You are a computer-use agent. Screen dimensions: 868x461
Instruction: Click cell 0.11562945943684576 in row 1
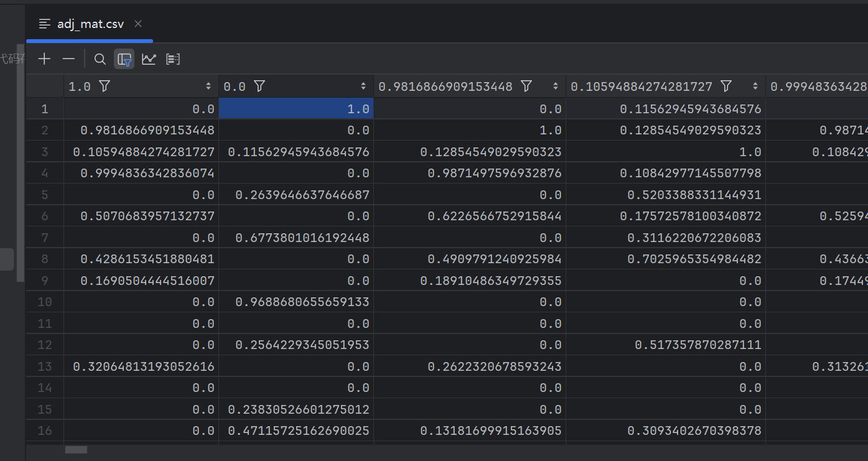[666, 109]
